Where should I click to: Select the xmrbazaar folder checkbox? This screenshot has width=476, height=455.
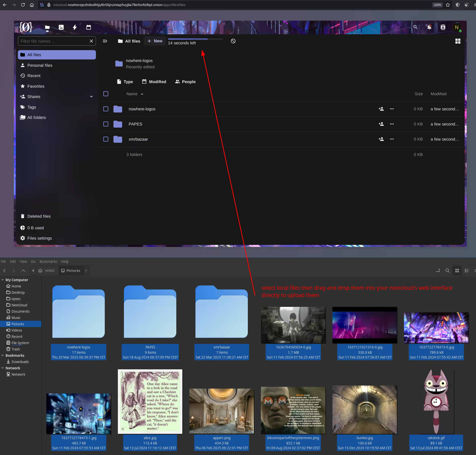(106, 139)
